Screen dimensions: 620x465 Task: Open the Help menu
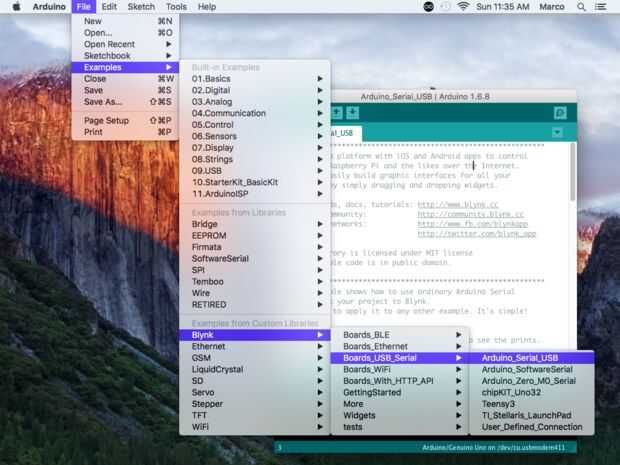tap(207, 7)
